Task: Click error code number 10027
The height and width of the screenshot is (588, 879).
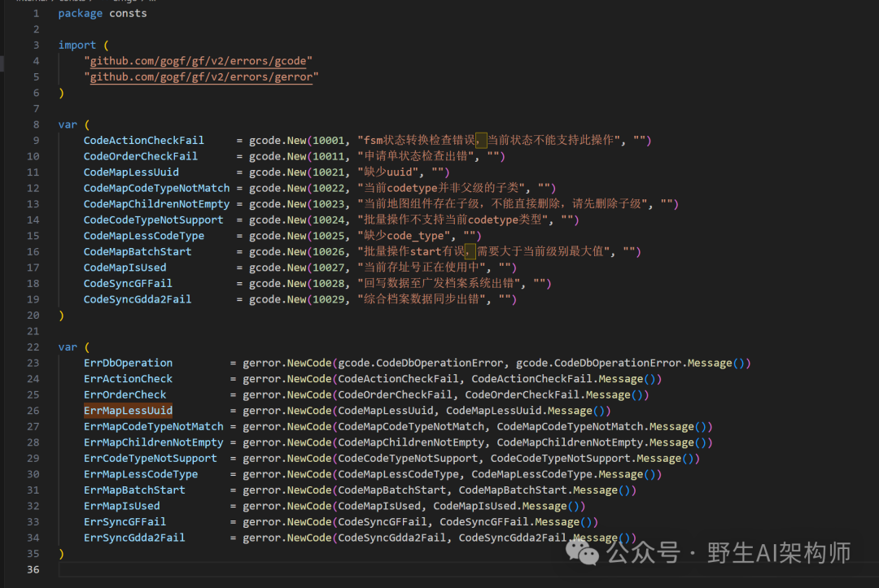Action: click(329, 268)
